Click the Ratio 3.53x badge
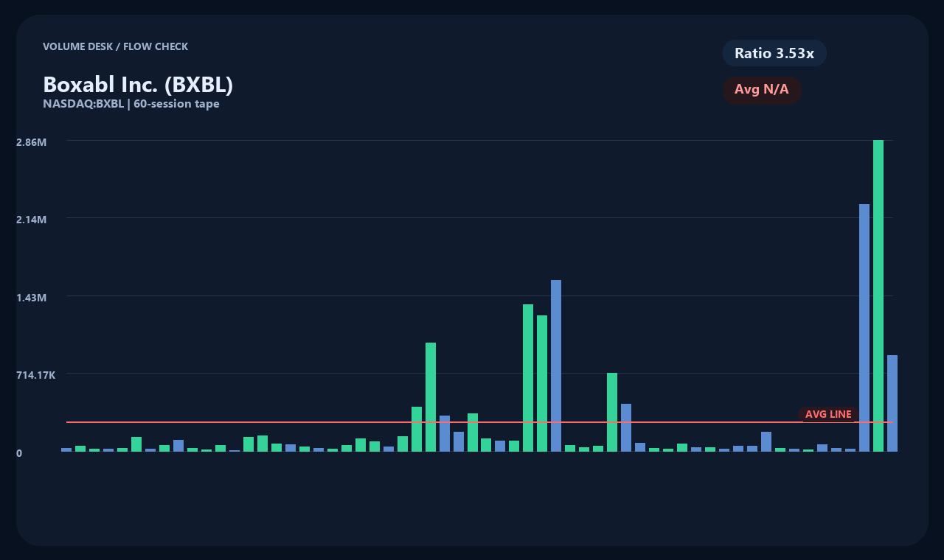Viewport: 944px width, 560px height. tap(774, 53)
